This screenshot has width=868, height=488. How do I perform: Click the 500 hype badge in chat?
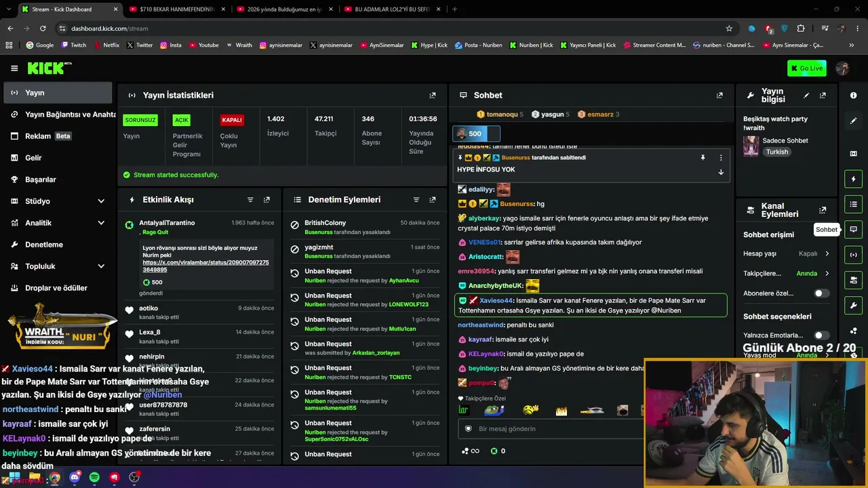coord(476,134)
